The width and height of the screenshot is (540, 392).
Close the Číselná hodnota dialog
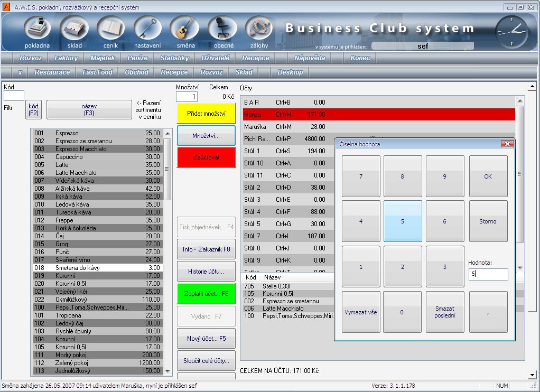[x=507, y=144]
